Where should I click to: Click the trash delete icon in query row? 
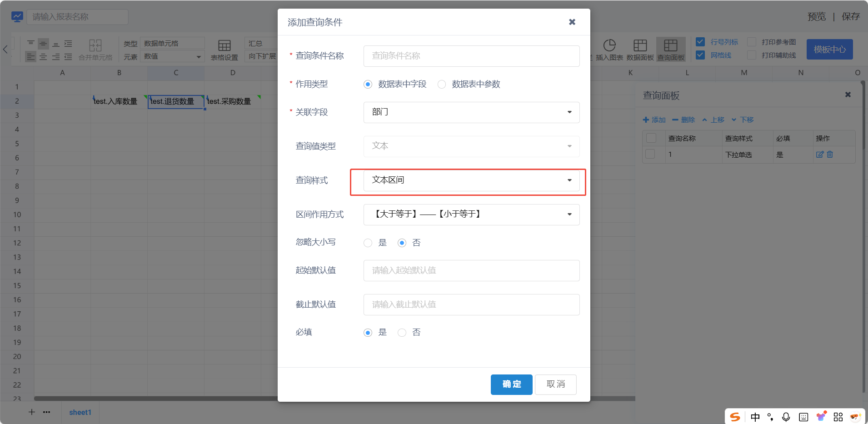[830, 155]
